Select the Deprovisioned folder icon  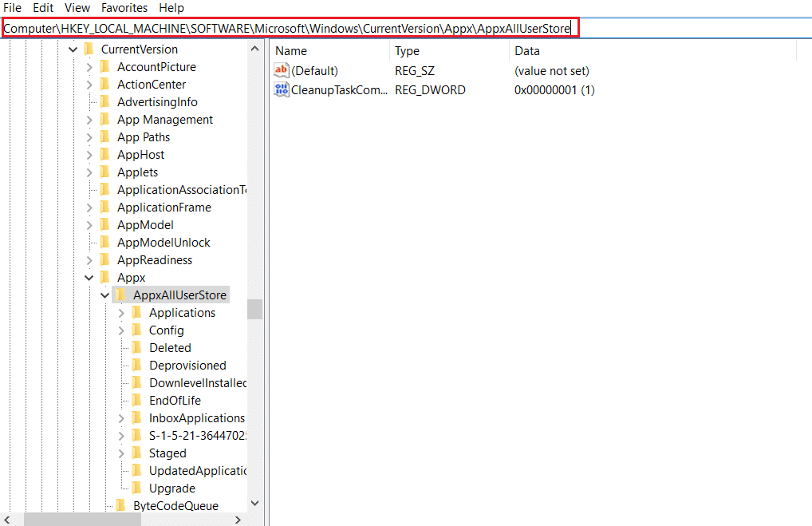(137, 366)
